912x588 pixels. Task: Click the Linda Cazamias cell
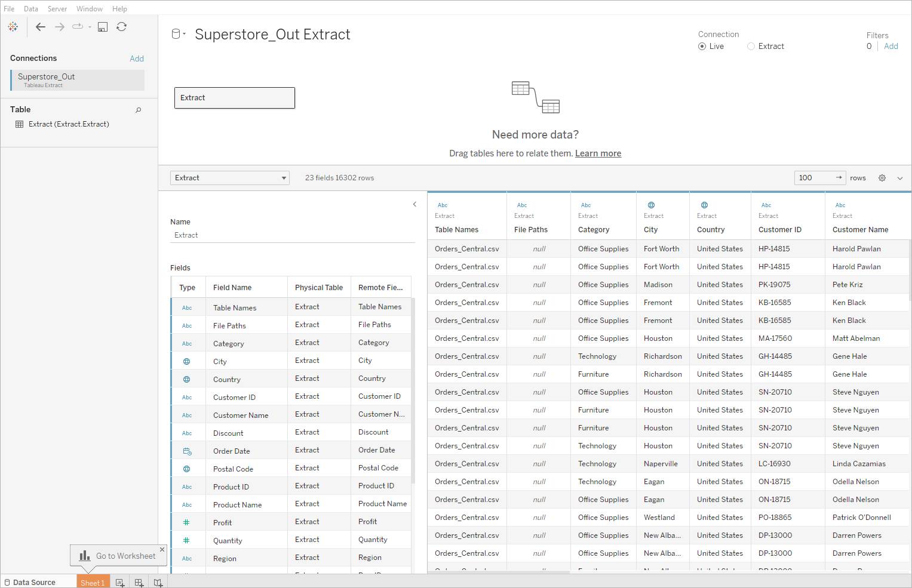859,464
